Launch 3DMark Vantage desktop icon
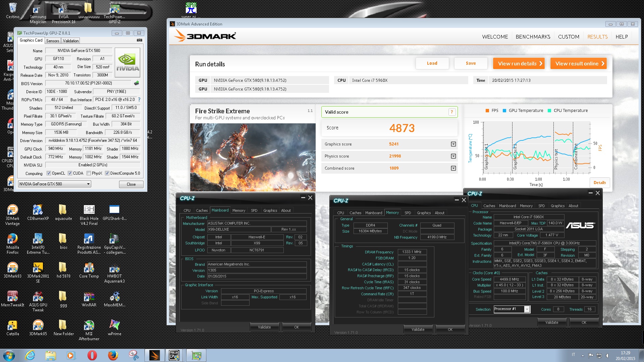This screenshot has height=362, width=644. (12, 215)
